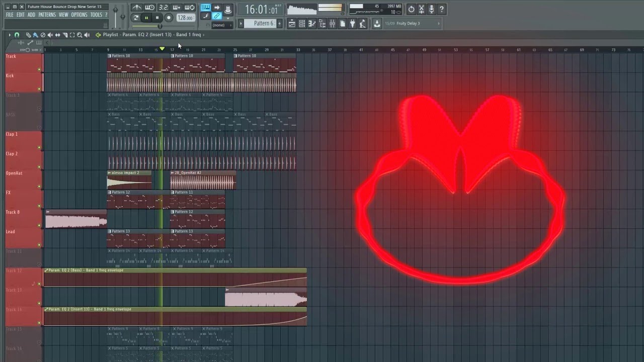Open help with the question mark icon
Viewport: 644px width, 362px height.
[x=441, y=9]
